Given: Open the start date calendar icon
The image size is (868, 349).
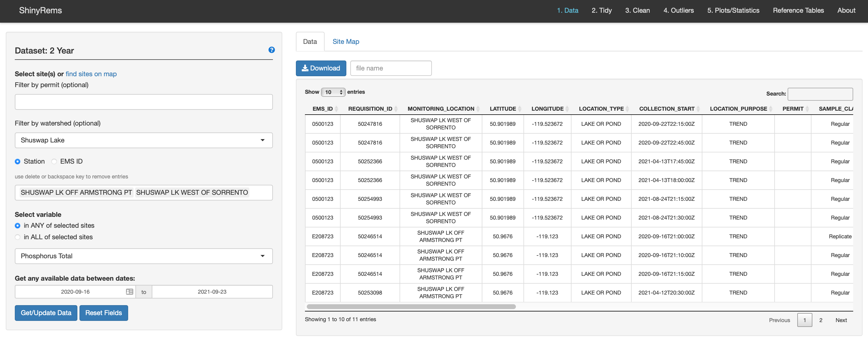Looking at the screenshot, I should click(129, 292).
